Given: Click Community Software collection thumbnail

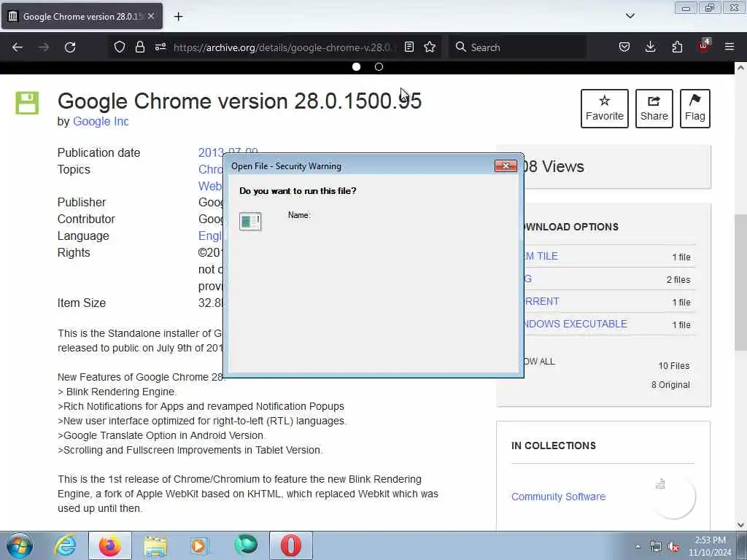Looking at the screenshot, I should (673, 497).
